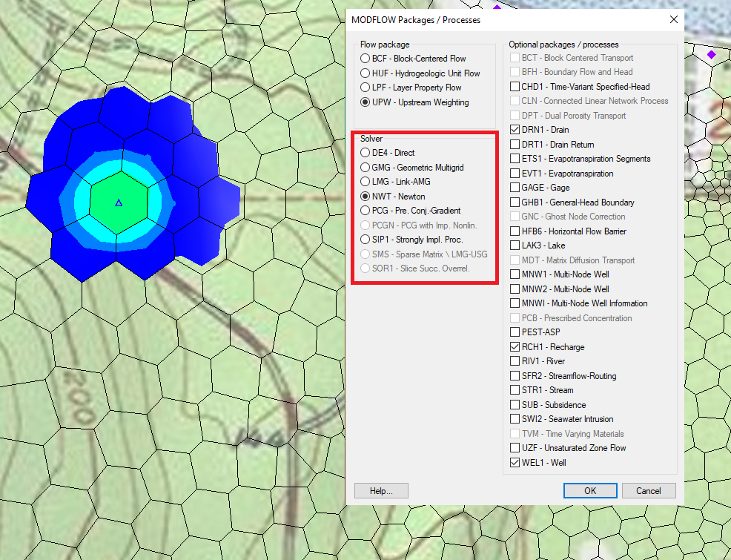The height and width of the screenshot is (560, 731).
Task: Choose PCG - Pre. Conj.-Gradient solver
Action: point(365,211)
